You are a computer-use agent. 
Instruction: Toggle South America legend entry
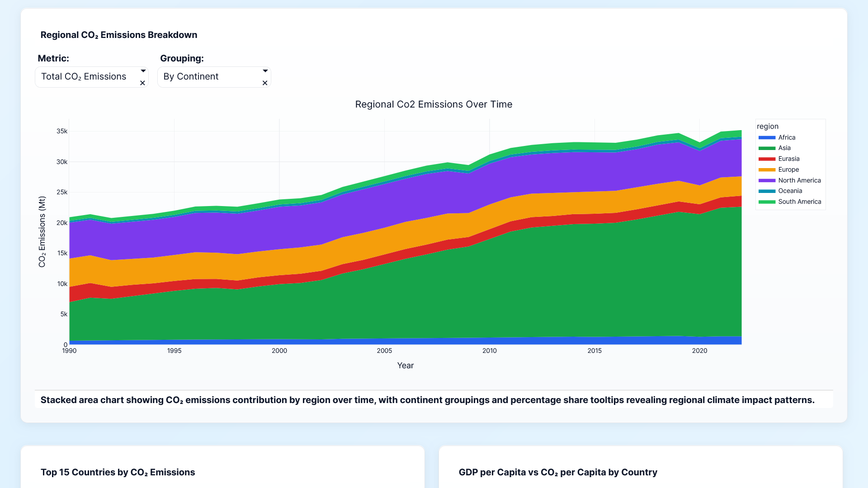click(x=799, y=202)
